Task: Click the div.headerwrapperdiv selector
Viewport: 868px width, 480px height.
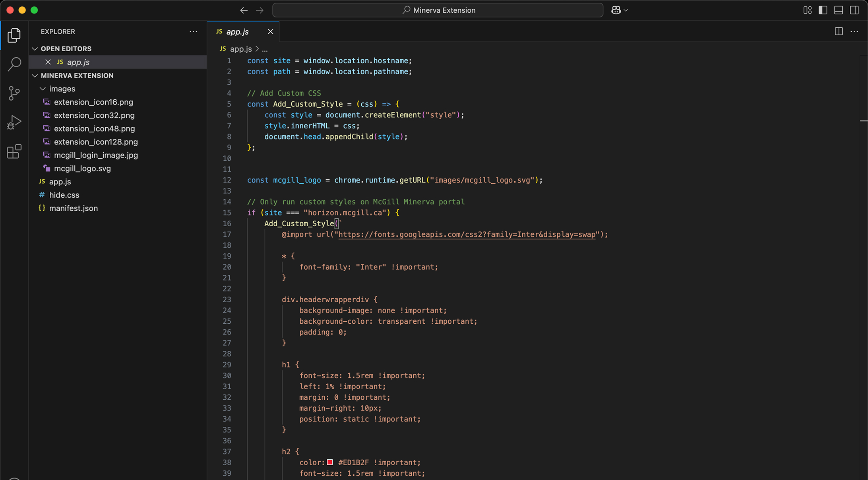Action: (325, 299)
